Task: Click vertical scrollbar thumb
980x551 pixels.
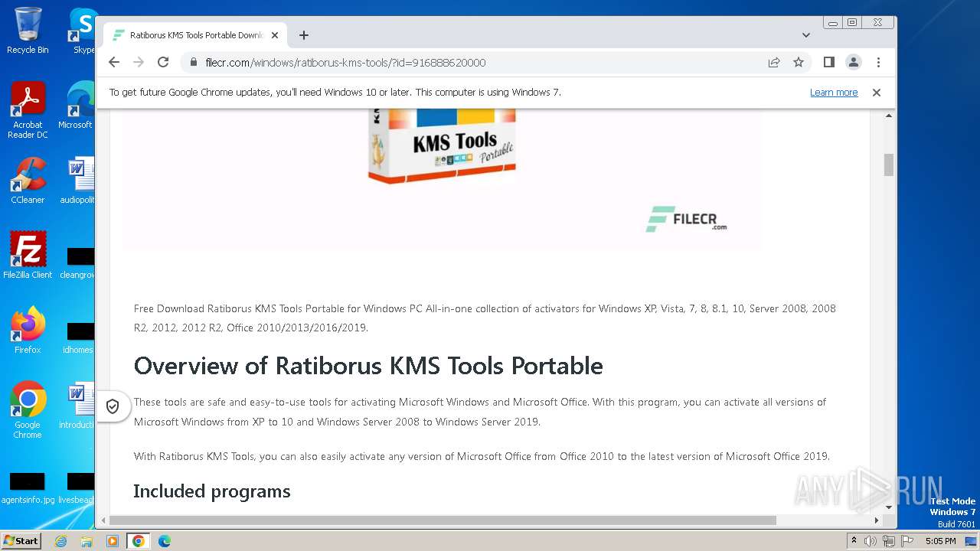Action: click(889, 165)
